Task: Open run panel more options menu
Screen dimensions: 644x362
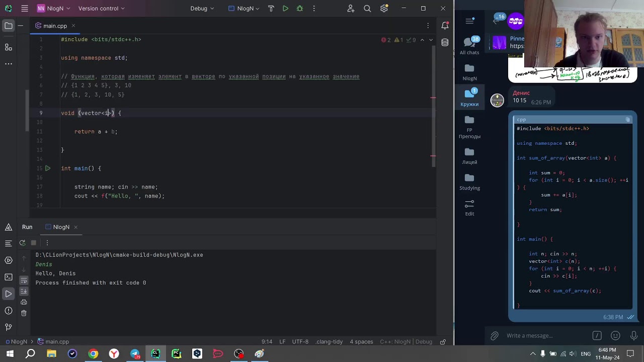Action: pyautogui.click(x=47, y=243)
